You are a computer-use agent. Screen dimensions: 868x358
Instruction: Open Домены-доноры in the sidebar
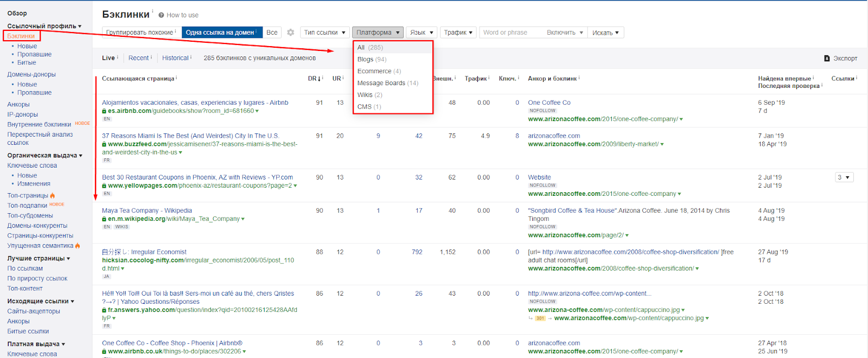31,75
